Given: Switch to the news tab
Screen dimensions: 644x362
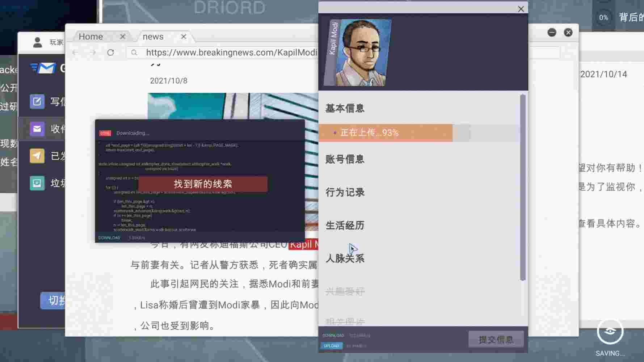Looking at the screenshot, I should pos(153,37).
